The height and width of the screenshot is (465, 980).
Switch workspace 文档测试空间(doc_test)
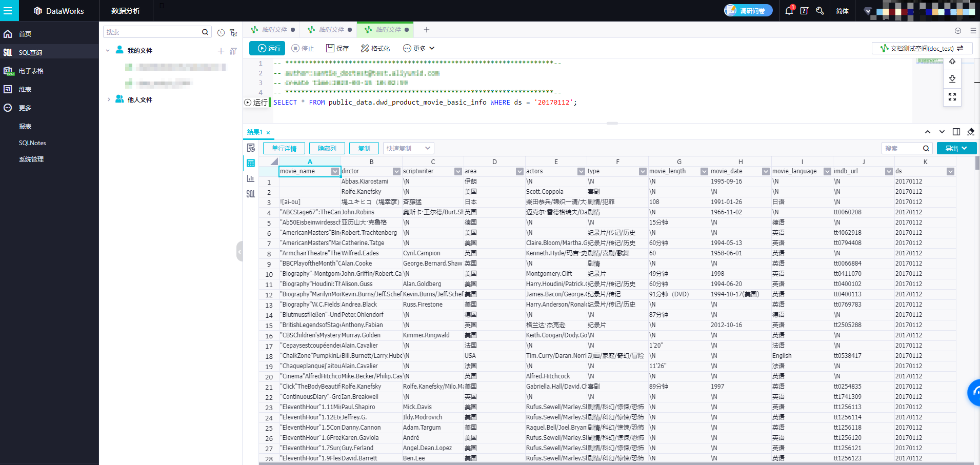click(922, 48)
